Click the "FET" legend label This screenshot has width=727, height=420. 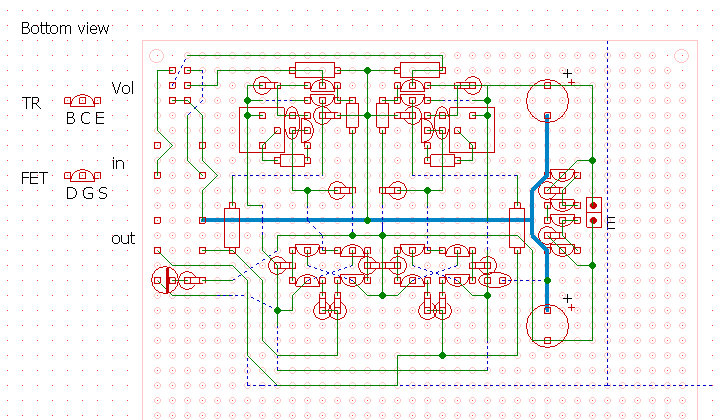[x=35, y=178]
